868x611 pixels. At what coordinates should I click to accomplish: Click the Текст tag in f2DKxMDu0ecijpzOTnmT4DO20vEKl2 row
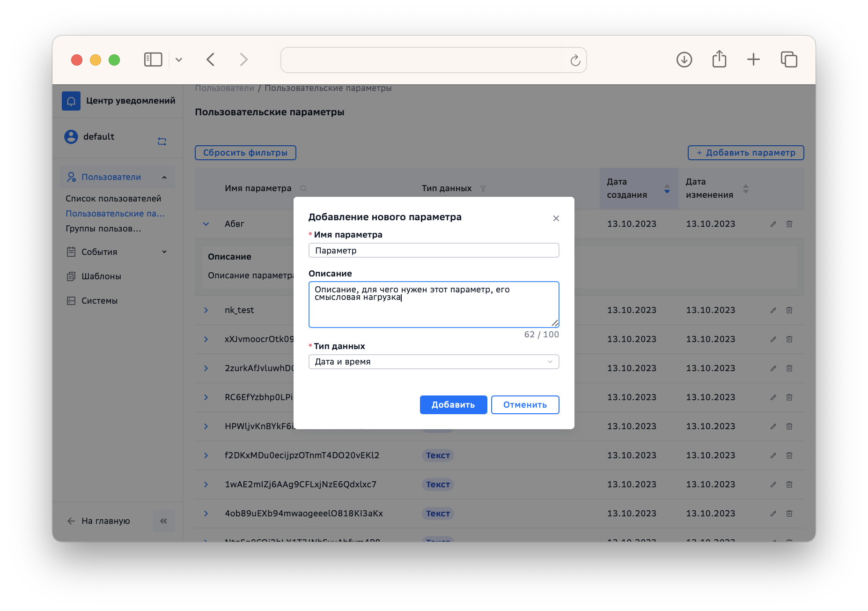click(x=438, y=455)
